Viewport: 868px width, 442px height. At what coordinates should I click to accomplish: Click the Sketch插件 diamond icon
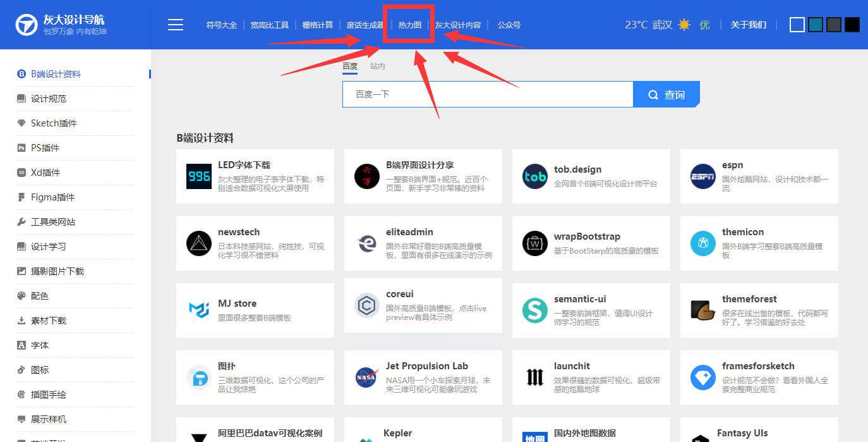[x=21, y=123]
